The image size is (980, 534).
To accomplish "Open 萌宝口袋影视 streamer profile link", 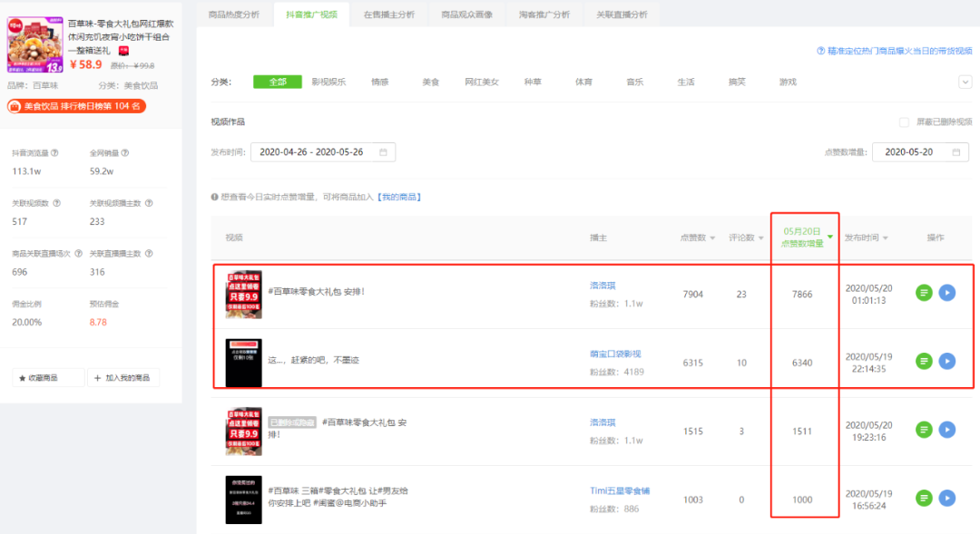I will (x=615, y=354).
